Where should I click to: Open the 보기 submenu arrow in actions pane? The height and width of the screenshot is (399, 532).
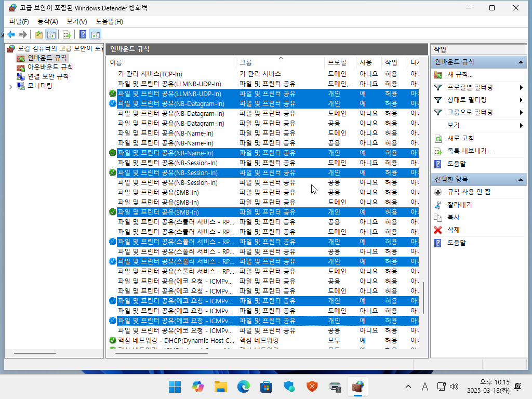(x=521, y=126)
